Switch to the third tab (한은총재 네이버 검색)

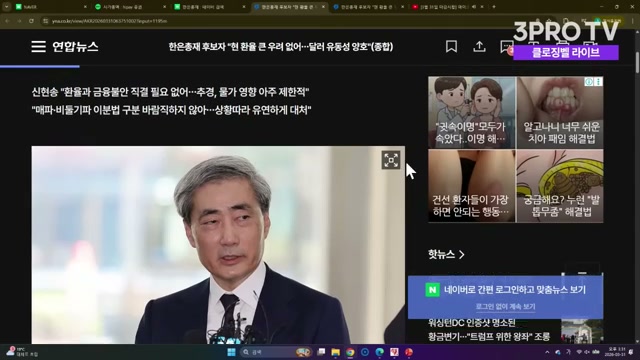pos(209,7)
